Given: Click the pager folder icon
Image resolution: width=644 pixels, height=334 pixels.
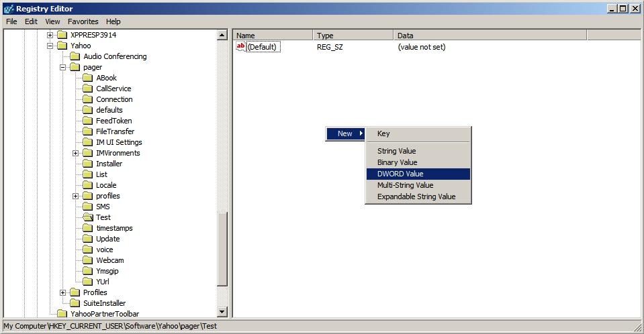Looking at the screenshot, I should pyautogui.click(x=75, y=67).
